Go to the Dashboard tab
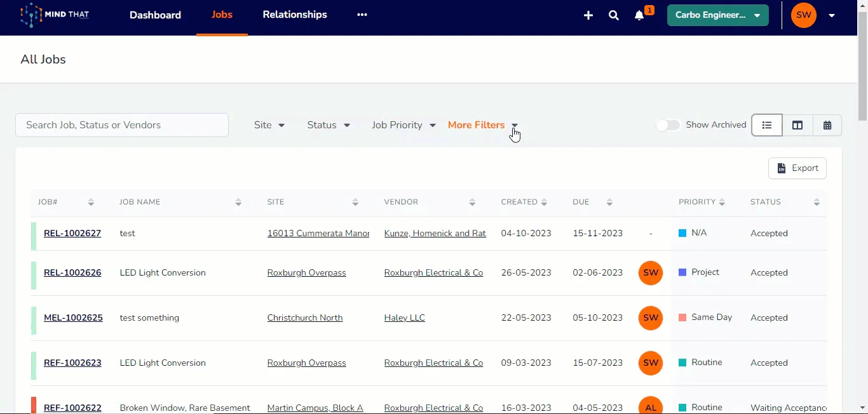The height and width of the screenshot is (414, 868). [x=155, y=15]
